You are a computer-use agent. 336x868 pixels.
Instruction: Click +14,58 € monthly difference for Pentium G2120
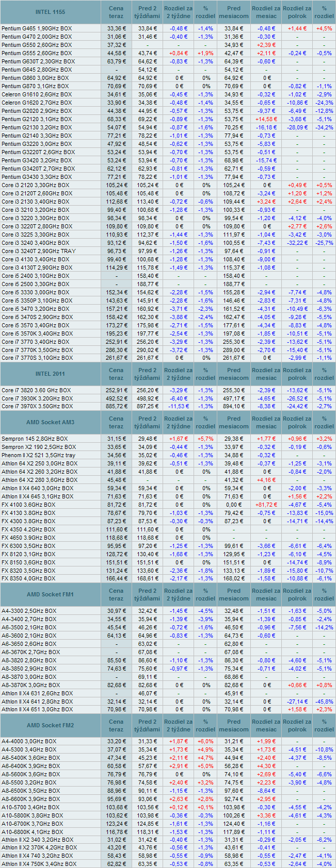point(266,119)
